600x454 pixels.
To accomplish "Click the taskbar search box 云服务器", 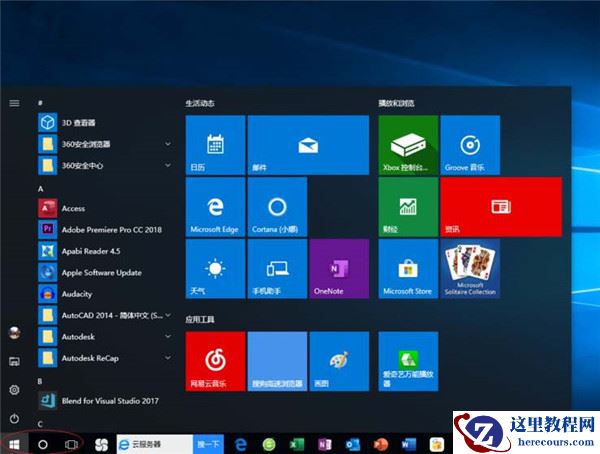I will [155, 444].
